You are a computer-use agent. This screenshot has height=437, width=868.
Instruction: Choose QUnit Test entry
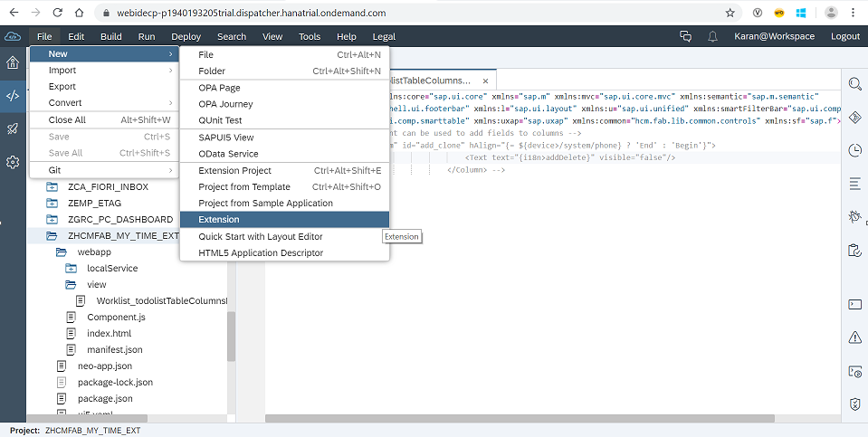pyautogui.click(x=284, y=120)
